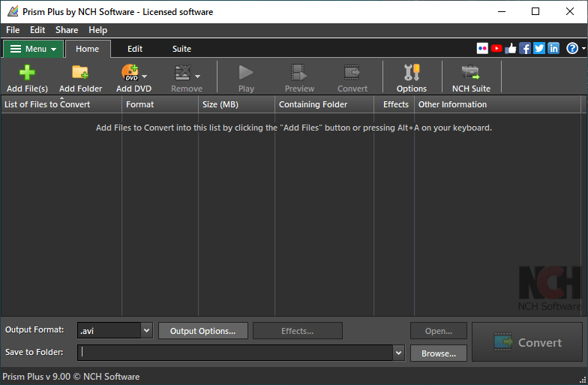Screen dimensions: 588x385
Task: Click the large Convert button at bottom right
Action: click(526, 342)
